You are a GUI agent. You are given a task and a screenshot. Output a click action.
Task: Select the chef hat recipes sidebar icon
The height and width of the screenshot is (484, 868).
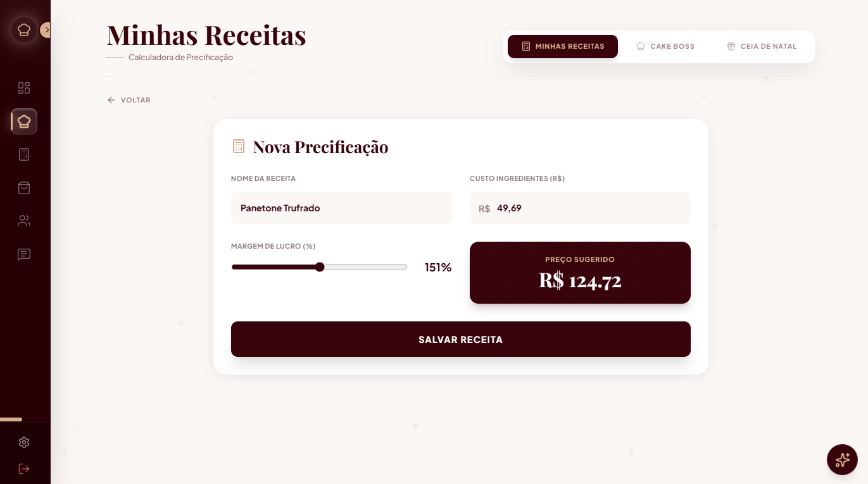24,121
